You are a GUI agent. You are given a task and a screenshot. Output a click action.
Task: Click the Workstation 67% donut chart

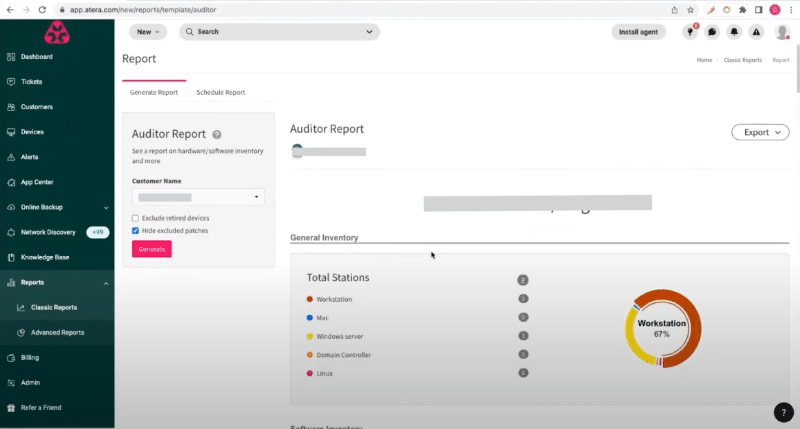(663, 329)
